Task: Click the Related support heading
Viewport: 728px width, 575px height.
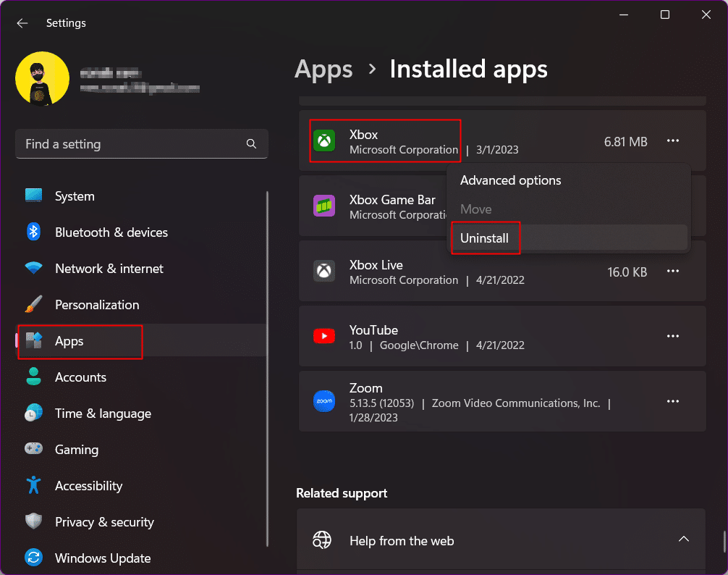Action: pyautogui.click(x=342, y=493)
